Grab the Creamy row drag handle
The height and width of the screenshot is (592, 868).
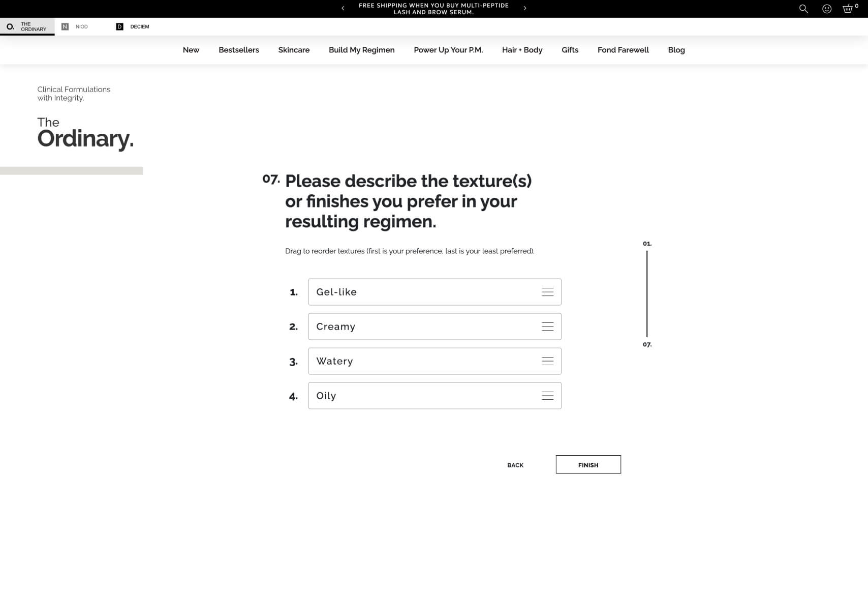(547, 327)
